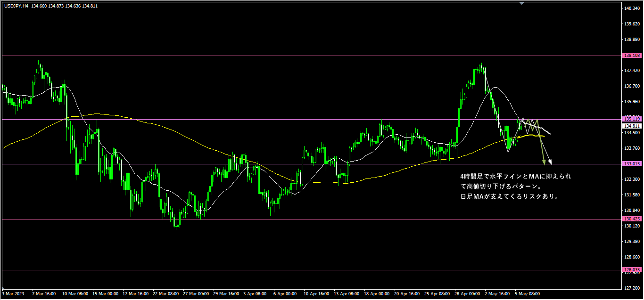Select the 128.035 price level tag
This screenshot has width=644, height=300.
pyautogui.click(x=631, y=270)
